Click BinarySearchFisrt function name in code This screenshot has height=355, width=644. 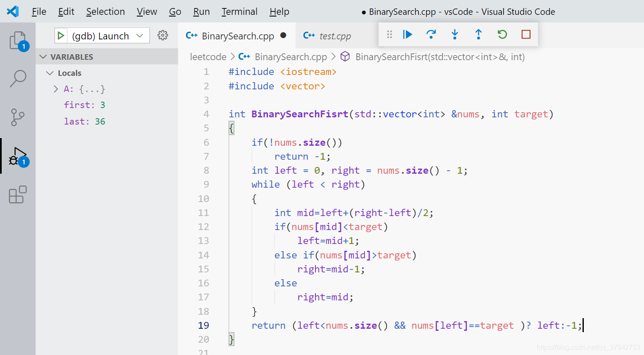[300, 114]
